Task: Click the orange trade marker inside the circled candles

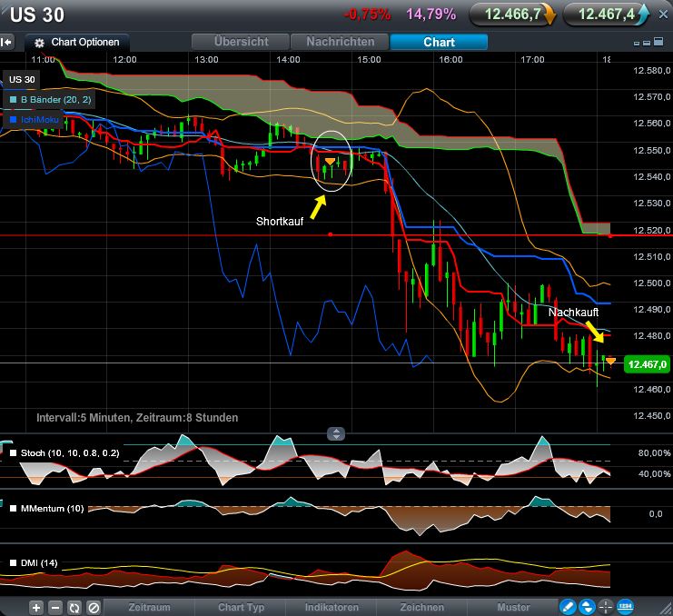Action: 330,161
